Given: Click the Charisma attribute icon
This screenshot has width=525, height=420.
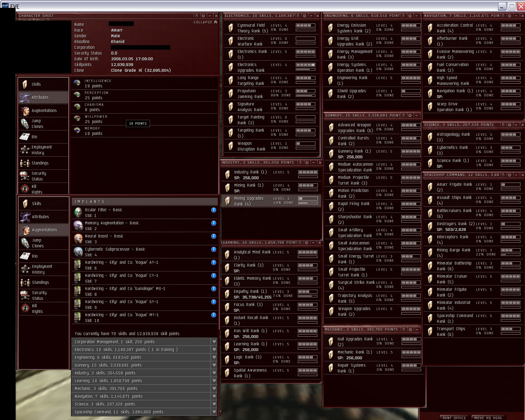Looking at the screenshot, I should click(77, 107).
